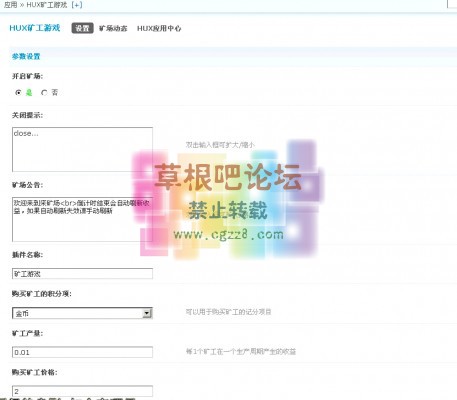Click the [+] link beside HUX矿工游戏
This screenshot has height=400, width=457.
77,5
